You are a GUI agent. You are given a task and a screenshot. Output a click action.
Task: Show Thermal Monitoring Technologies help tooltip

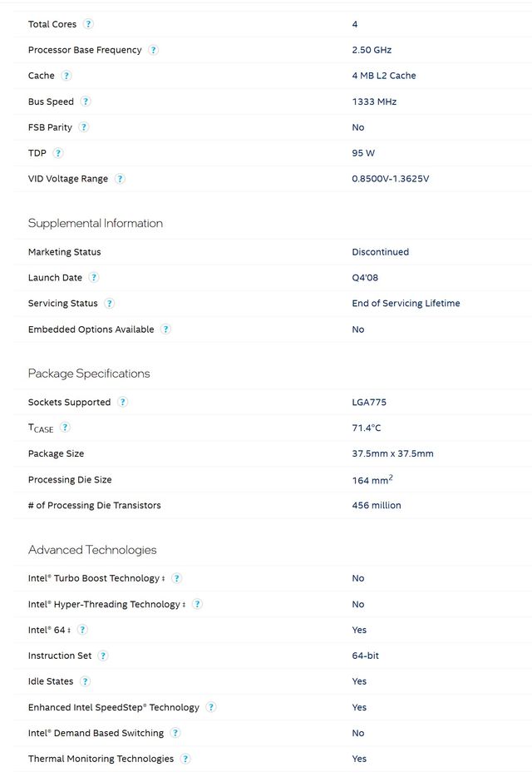click(185, 759)
